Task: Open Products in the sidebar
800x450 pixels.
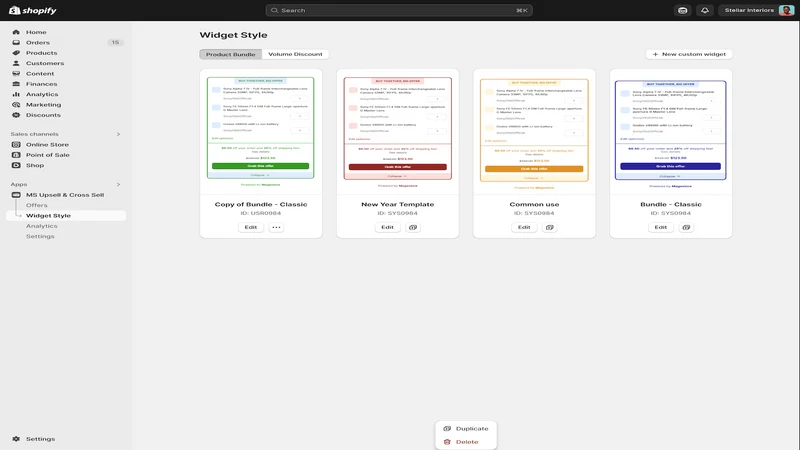Action: click(41, 53)
